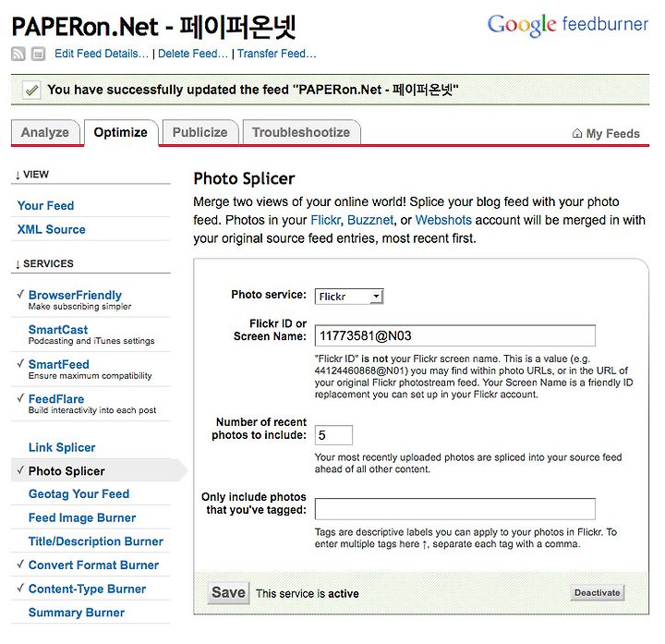The image size is (665, 644).
Task: Open the SmartCast service
Action: (58, 330)
